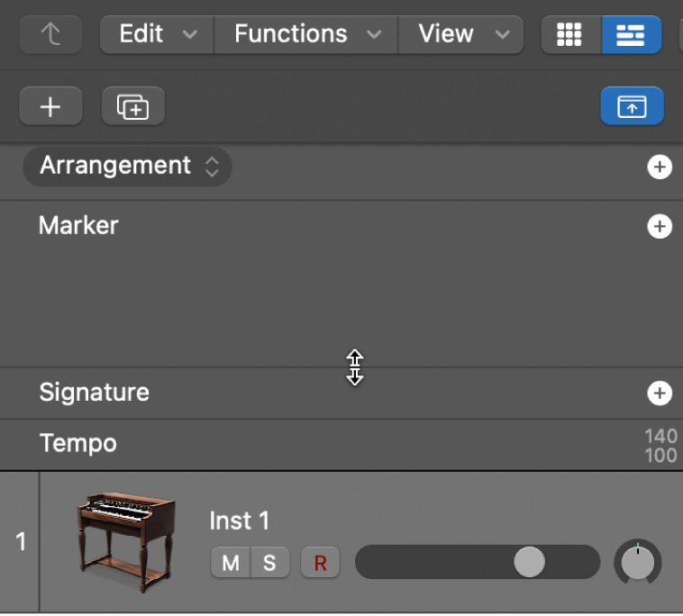The width and height of the screenshot is (683, 616).
Task: Click the vintage organ instrument thumbnail
Action: click(x=127, y=542)
